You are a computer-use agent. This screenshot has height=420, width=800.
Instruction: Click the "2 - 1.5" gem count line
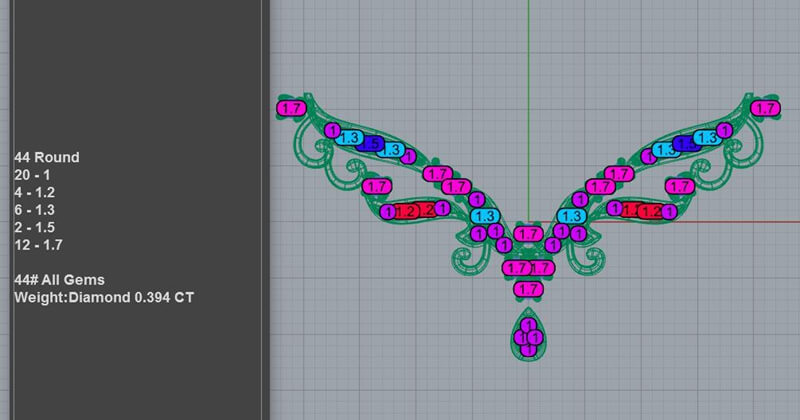click(x=34, y=227)
